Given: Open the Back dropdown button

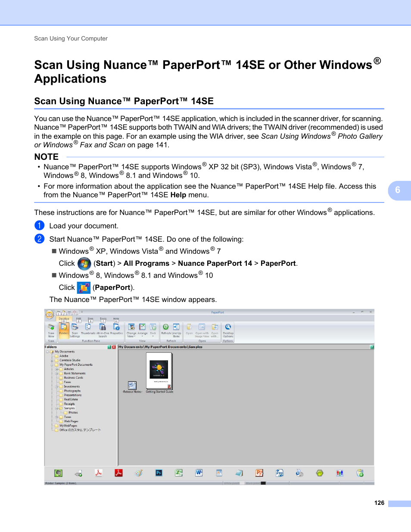Looking at the screenshot, I should click(153, 330).
